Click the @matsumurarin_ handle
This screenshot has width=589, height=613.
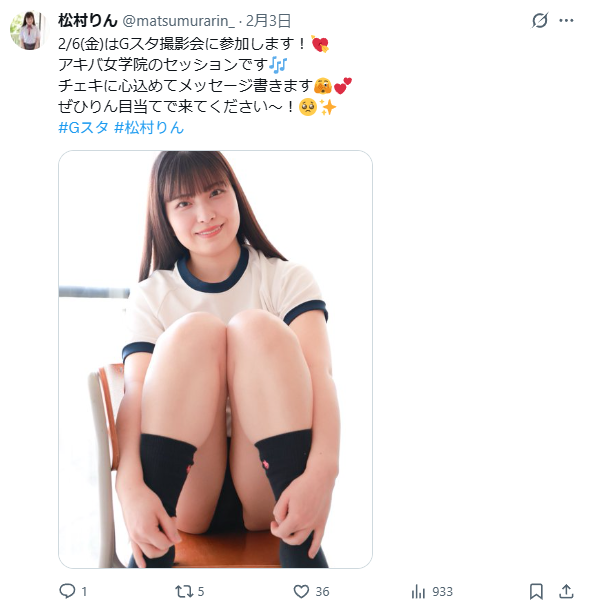(x=179, y=21)
